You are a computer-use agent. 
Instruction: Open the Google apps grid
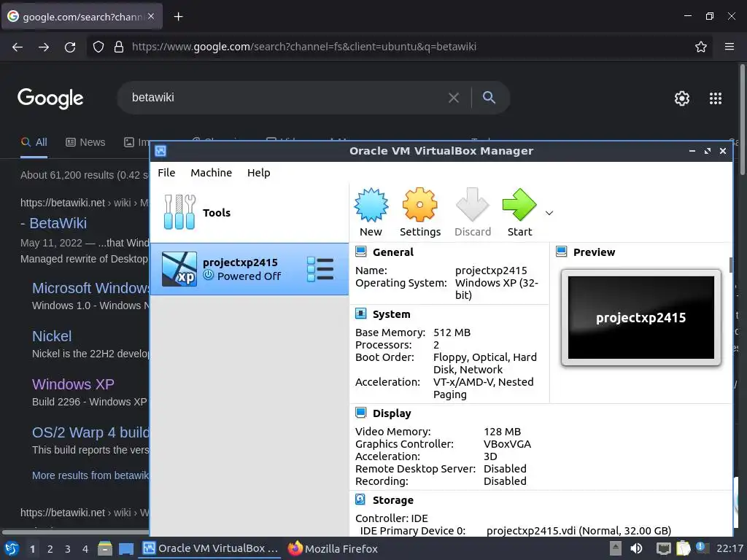pyautogui.click(x=716, y=98)
